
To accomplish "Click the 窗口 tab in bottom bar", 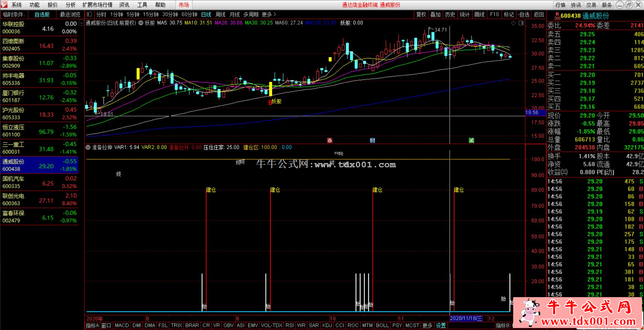I will click(106, 325).
